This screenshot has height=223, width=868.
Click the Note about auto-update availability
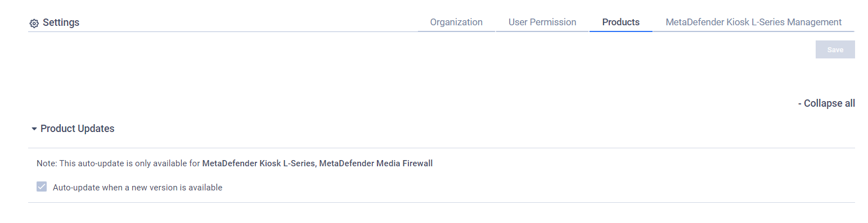point(235,163)
